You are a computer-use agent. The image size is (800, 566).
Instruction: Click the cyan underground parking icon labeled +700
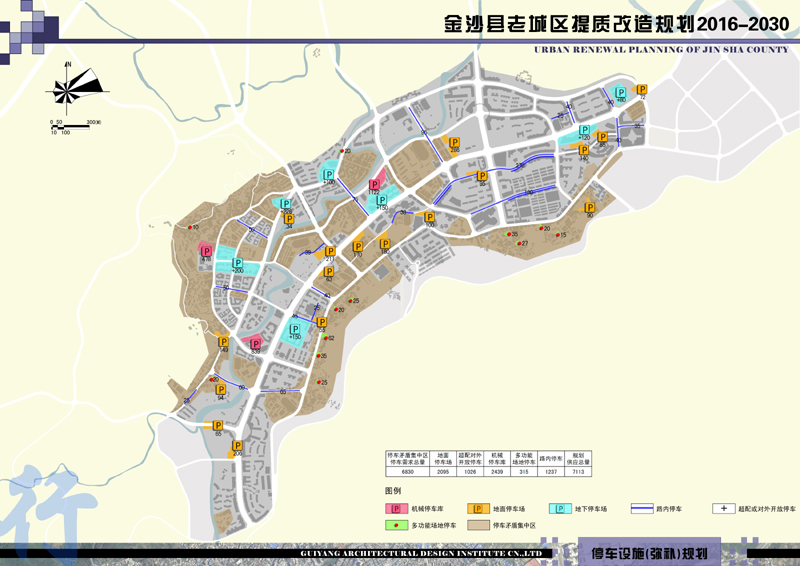pos(329,174)
